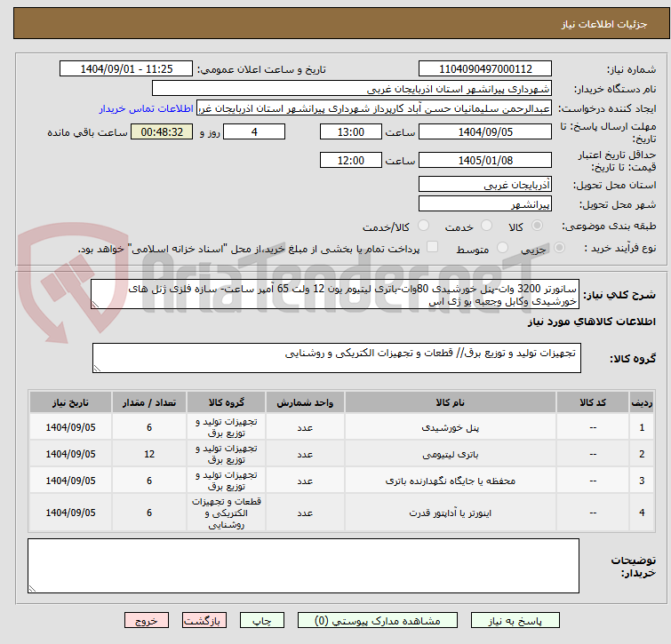The image size is (671, 644).
Task: Click delivery province field 'آذربایجان غربی'
Action: [x=485, y=184]
